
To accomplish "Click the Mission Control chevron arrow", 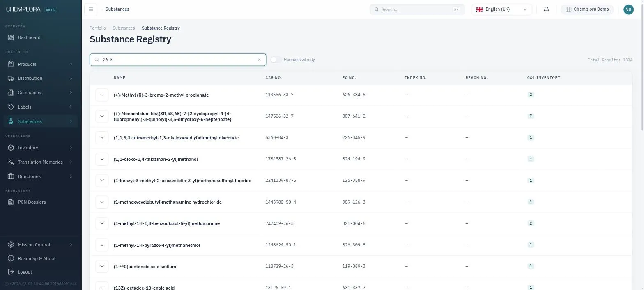I will [71, 245].
